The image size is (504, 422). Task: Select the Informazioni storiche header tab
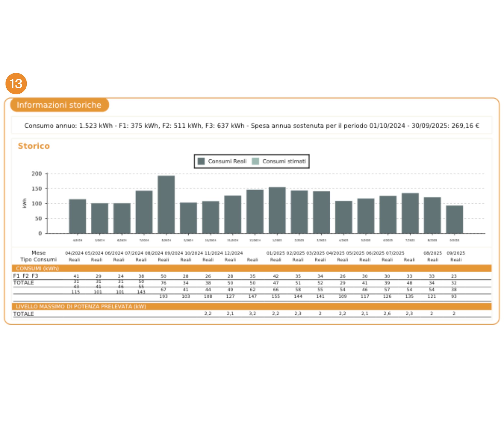pos(59,105)
